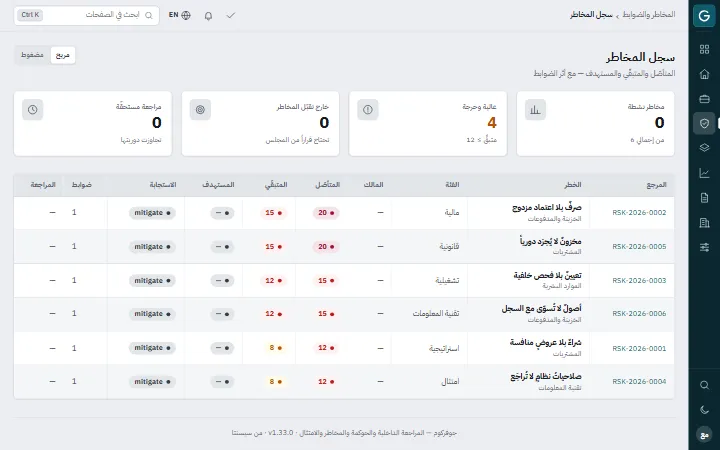Click residual score 15 badge for RSK-2026-0005

[x=273, y=247]
